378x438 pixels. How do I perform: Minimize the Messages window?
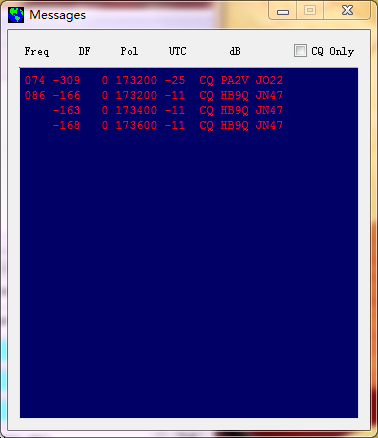[283, 12]
